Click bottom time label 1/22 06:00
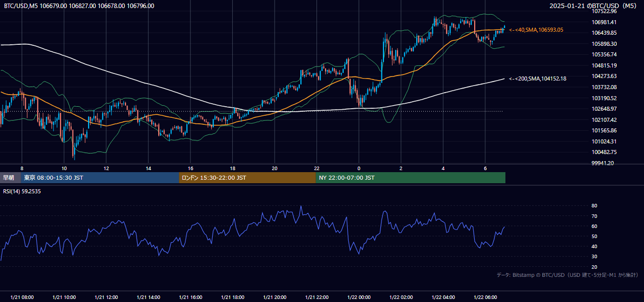 [485, 297]
